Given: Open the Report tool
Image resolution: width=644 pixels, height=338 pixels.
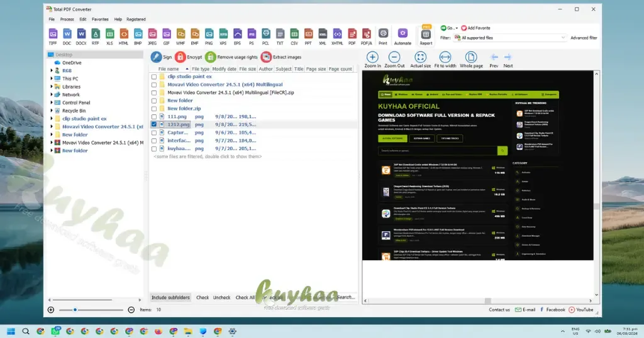Looking at the screenshot, I should pyautogui.click(x=426, y=35).
